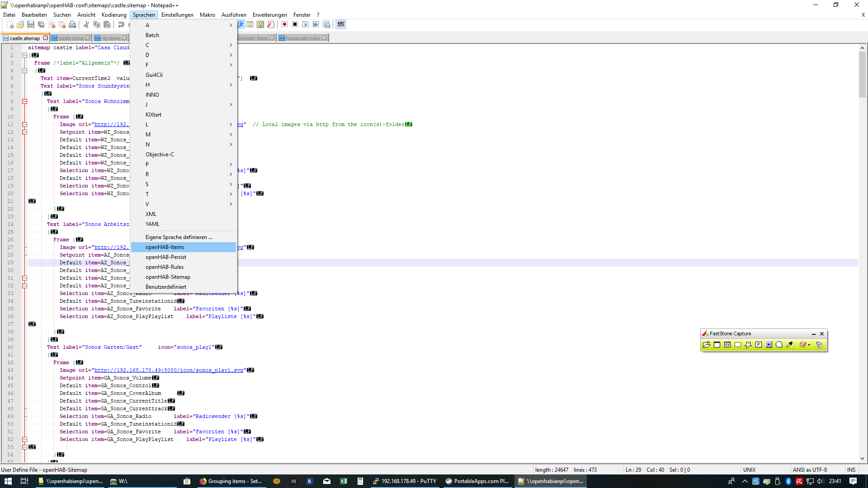Start macro recording with red dot icon
Image resolution: width=868 pixels, height=488 pixels.
coord(285,24)
